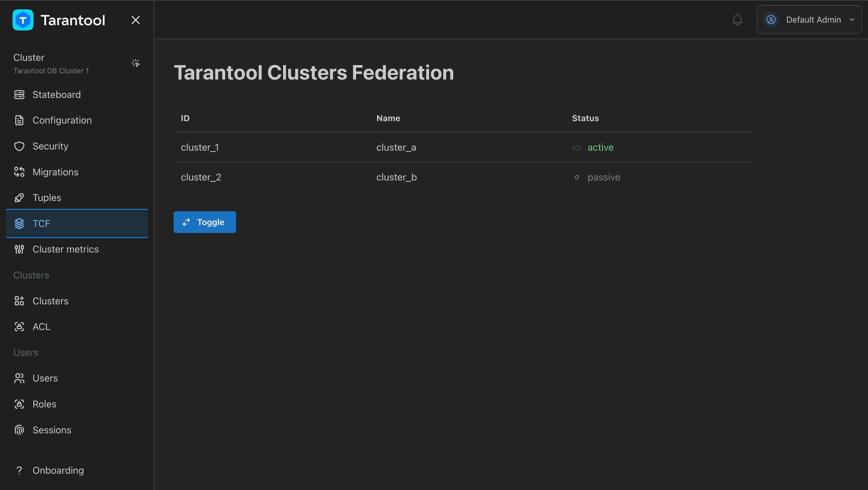Viewport: 868px width, 490px height.
Task: Click the Security shield icon
Action: (19, 146)
